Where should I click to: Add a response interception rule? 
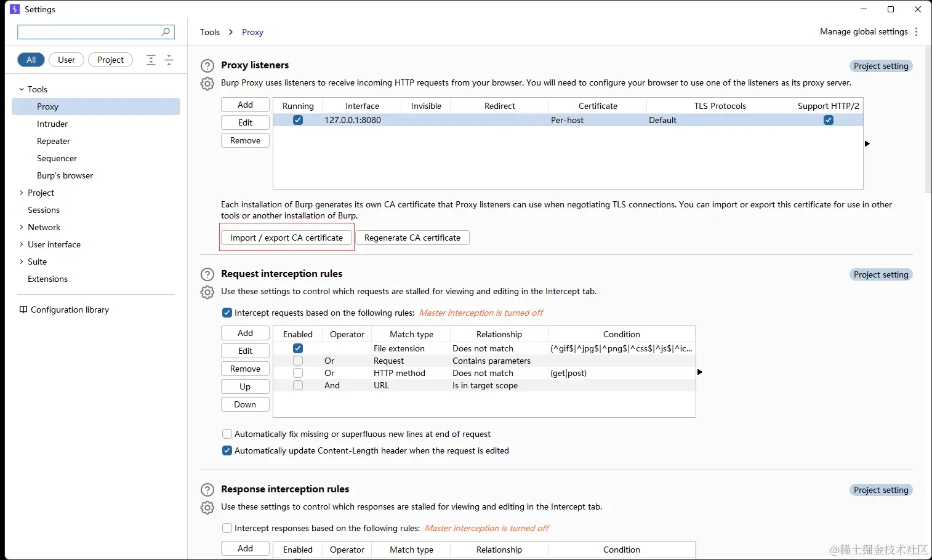coord(245,548)
